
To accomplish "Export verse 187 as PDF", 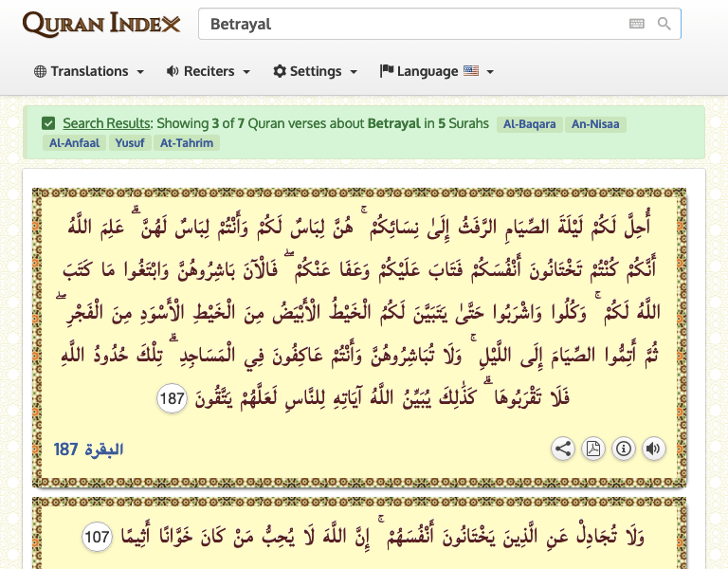I will [593, 449].
